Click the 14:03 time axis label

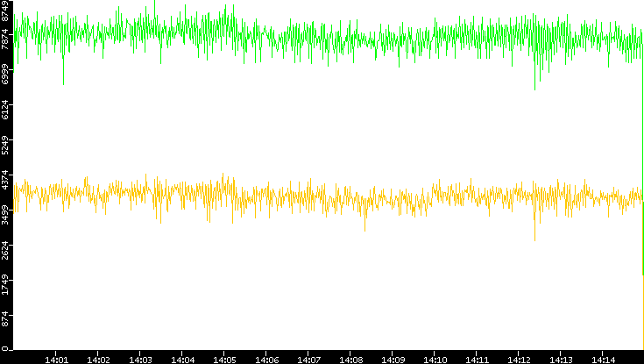140,360
